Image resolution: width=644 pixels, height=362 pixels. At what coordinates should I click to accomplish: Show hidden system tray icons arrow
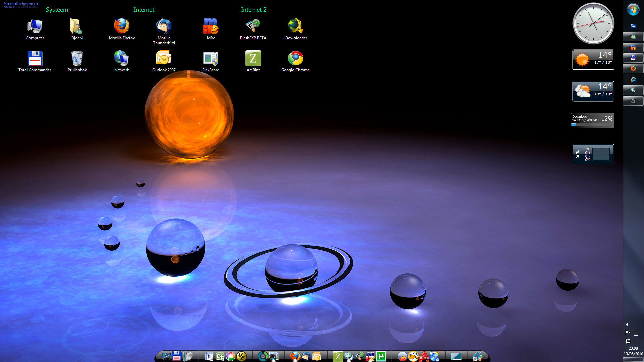(627, 324)
